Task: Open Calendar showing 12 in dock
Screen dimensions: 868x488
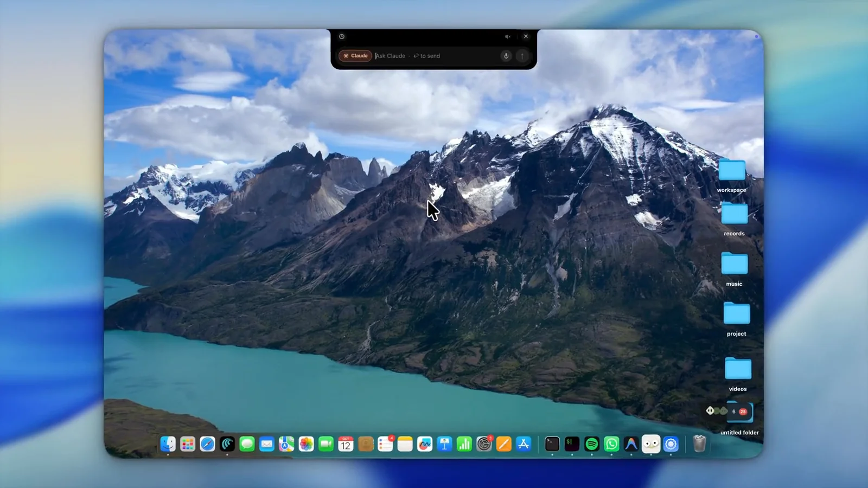Action: coord(346,444)
